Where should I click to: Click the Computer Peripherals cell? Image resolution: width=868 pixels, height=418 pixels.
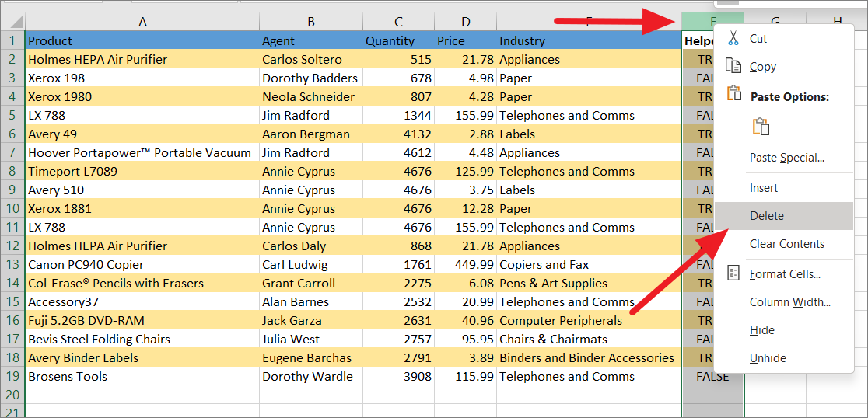tap(589, 321)
